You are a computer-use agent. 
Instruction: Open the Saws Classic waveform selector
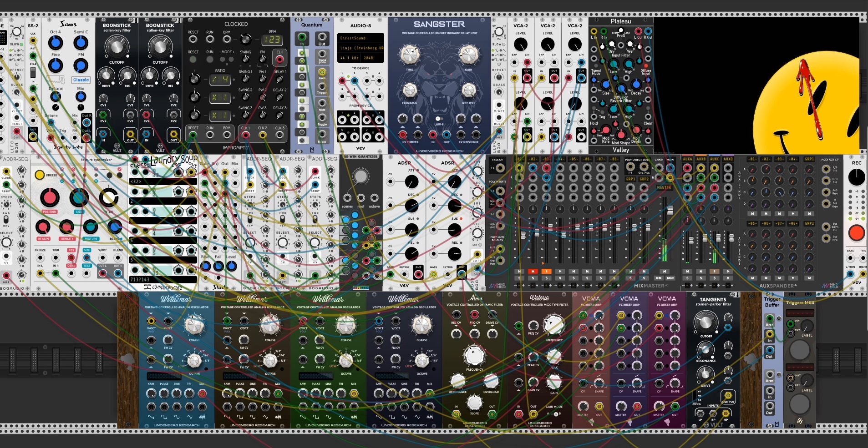coord(81,80)
